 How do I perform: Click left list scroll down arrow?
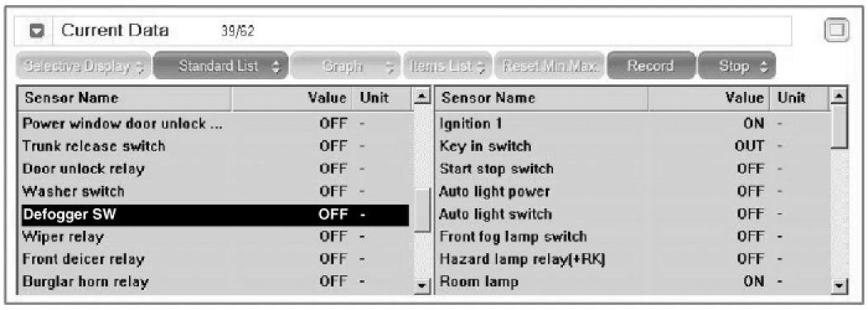coord(422,286)
